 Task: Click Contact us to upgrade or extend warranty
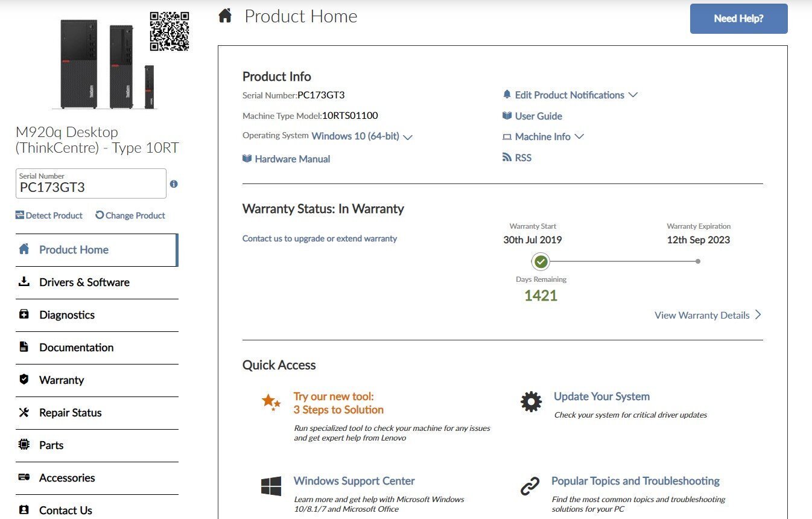click(320, 238)
